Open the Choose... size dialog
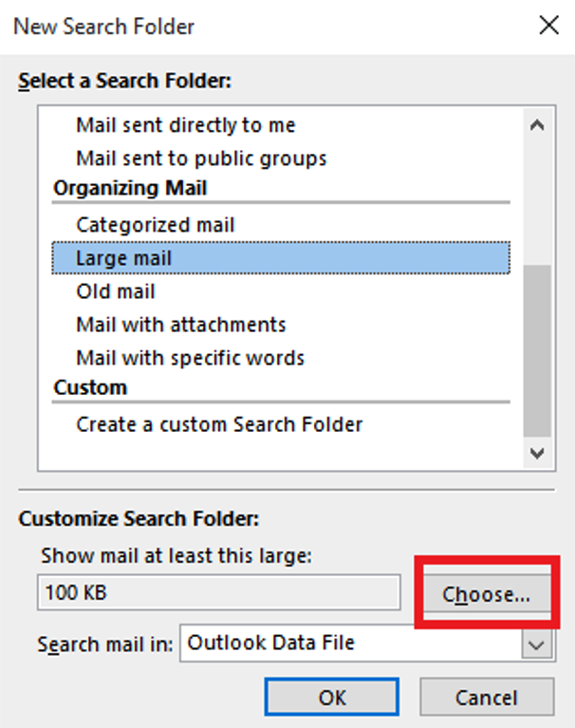Image resolution: width=575 pixels, height=728 pixels. [487, 594]
